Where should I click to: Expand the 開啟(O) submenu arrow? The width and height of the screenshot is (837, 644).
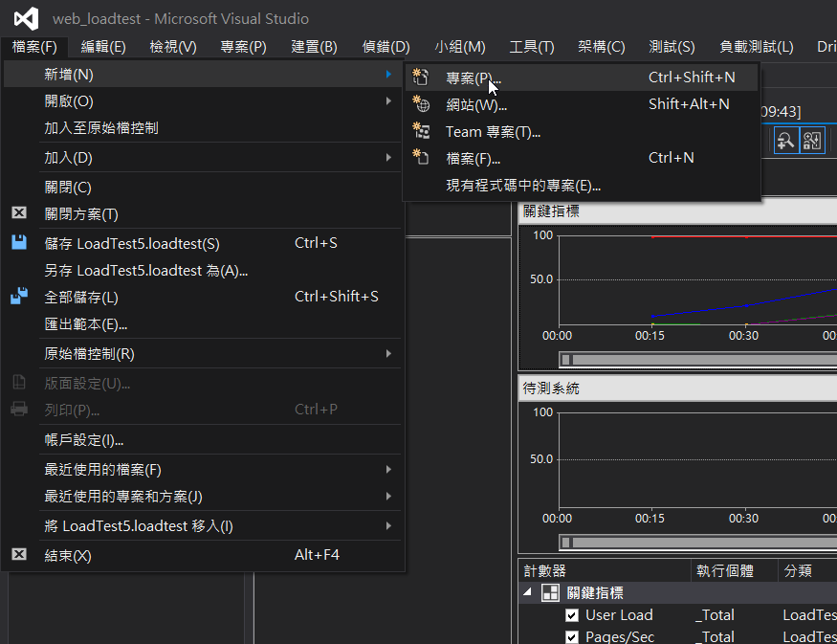coord(389,100)
